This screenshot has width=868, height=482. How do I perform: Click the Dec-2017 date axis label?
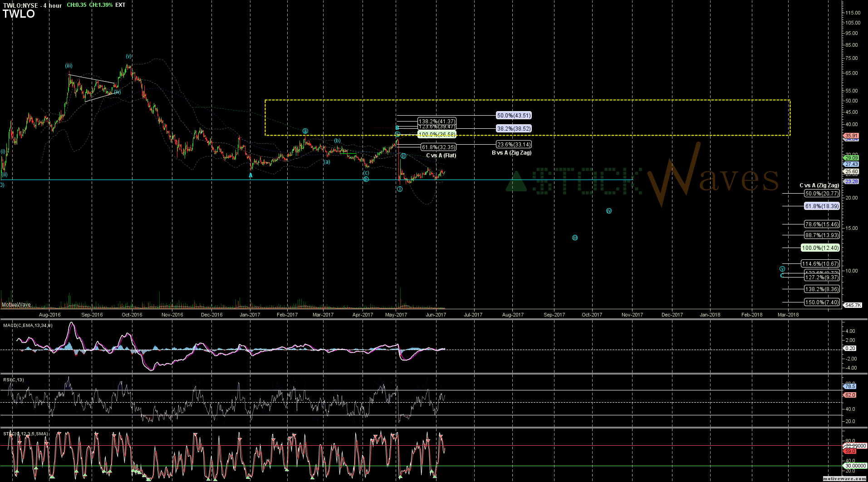(x=672, y=315)
